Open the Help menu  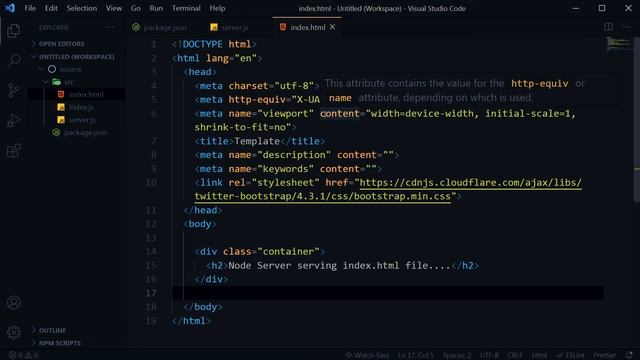pos(217,8)
